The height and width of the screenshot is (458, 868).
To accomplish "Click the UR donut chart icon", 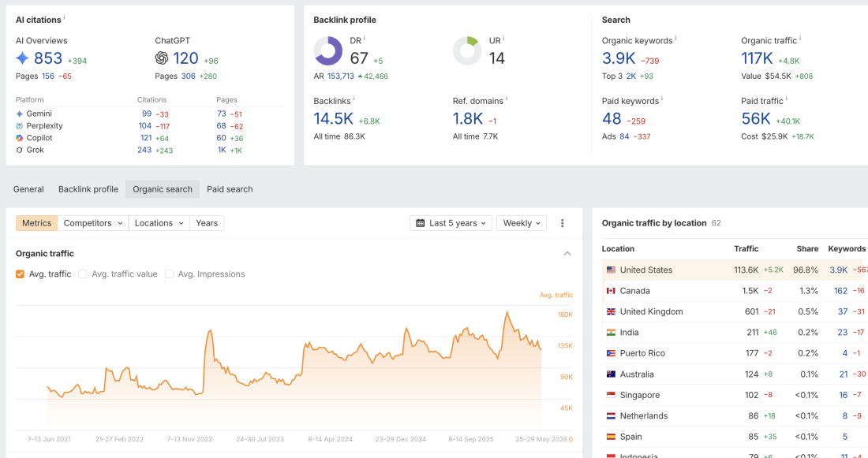I will point(467,51).
